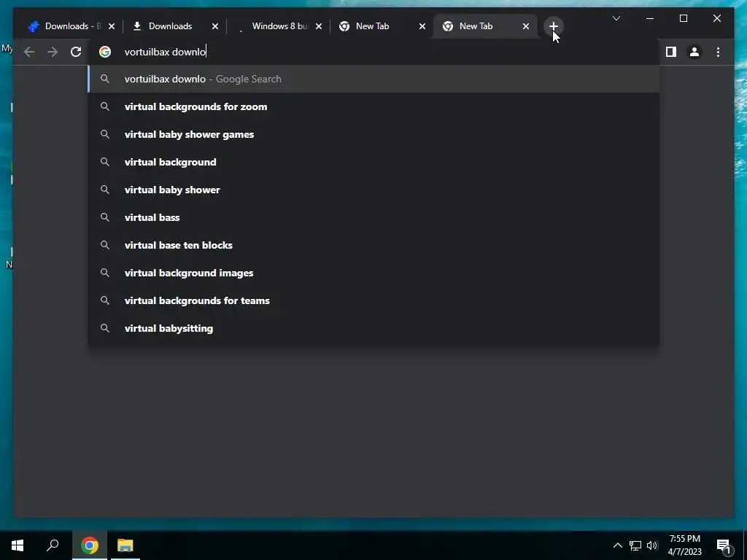
Task: Go back to previous page
Action: (29, 52)
